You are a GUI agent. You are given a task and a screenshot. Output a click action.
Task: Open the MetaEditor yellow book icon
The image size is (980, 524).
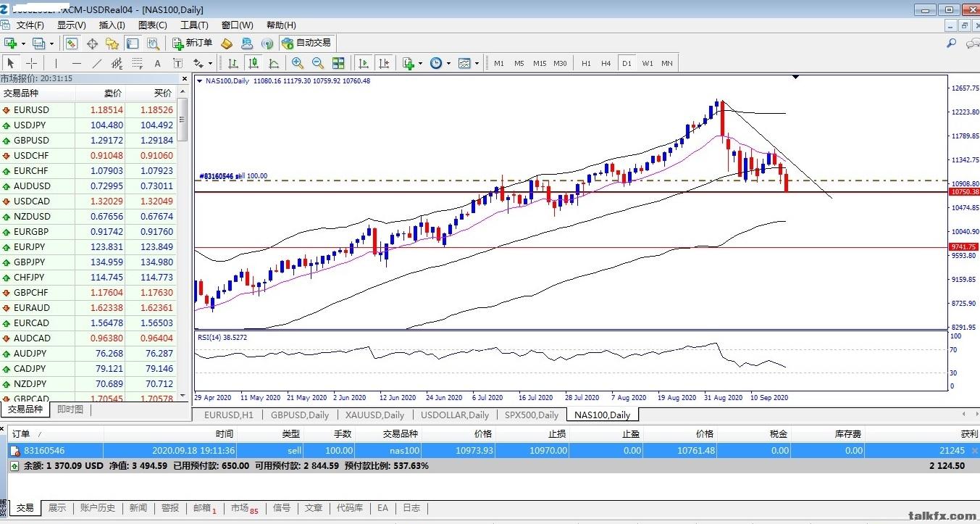227,43
